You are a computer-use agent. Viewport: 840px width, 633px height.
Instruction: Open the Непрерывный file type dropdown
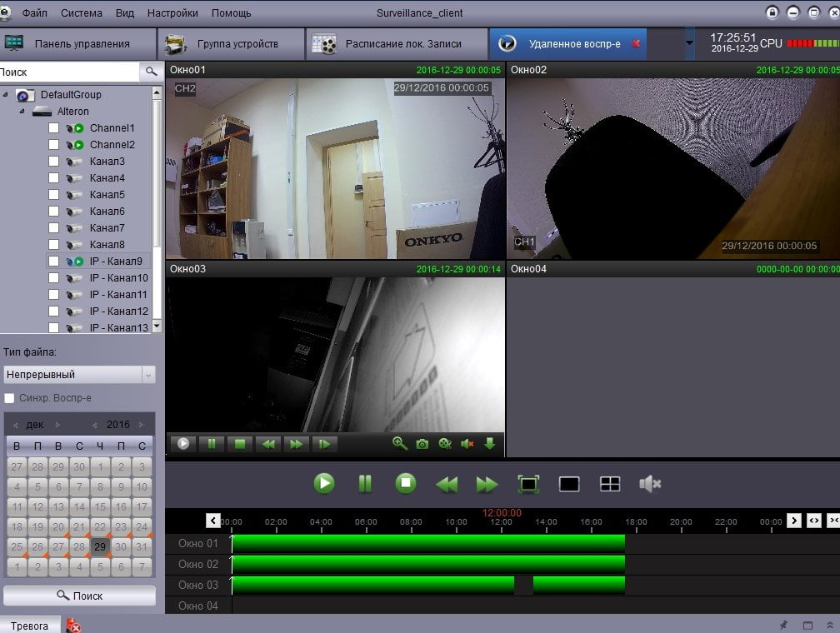click(79, 374)
